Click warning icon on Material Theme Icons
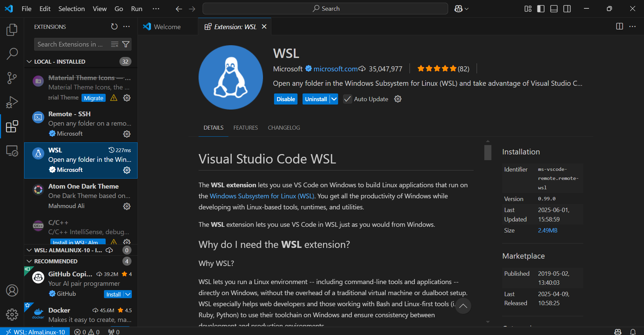This screenshot has width=644, height=335. (114, 98)
